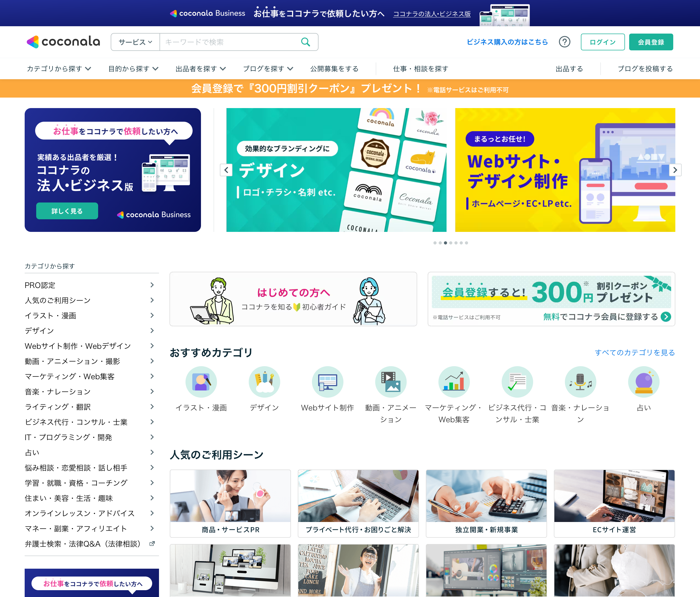Open the Webサイト制作 category icon
This screenshot has width=700, height=597.
click(x=327, y=382)
